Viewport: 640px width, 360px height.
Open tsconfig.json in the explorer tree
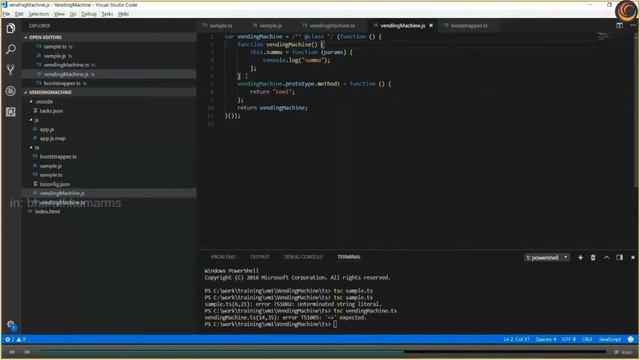55,184
